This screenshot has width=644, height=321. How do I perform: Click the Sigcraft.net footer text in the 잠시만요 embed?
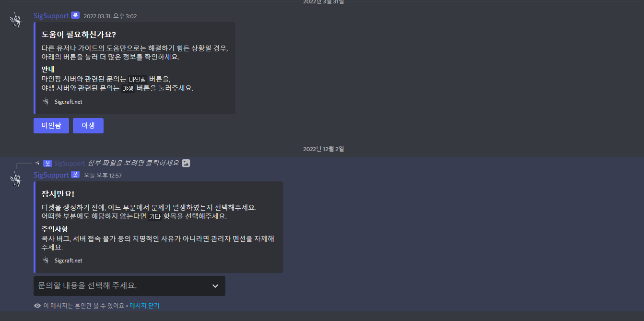point(69,261)
